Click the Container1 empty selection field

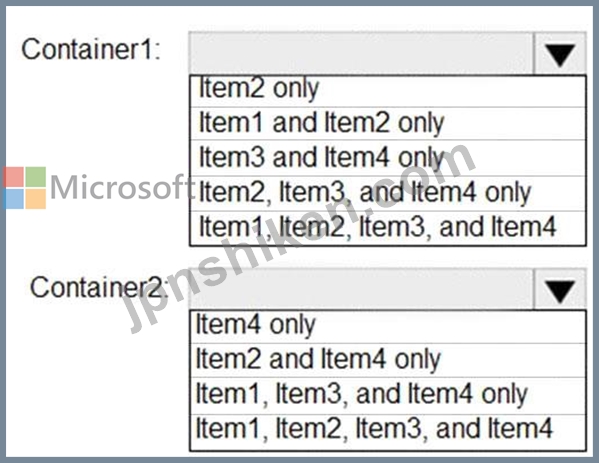(361, 54)
